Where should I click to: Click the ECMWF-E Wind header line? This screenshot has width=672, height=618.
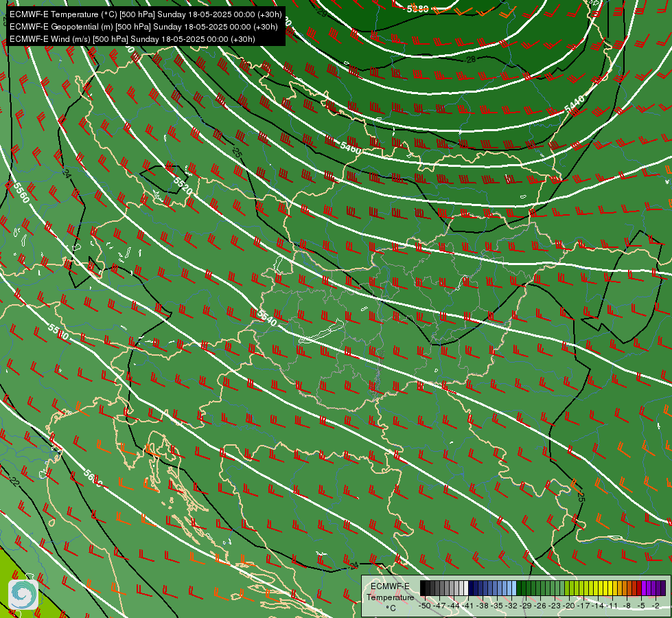132,39
